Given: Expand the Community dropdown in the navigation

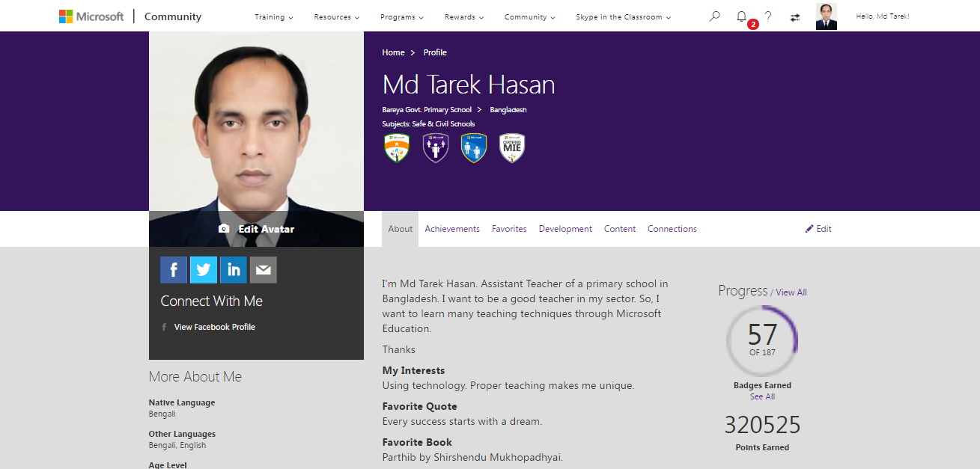Looking at the screenshot, I should [x=530, y=17].
